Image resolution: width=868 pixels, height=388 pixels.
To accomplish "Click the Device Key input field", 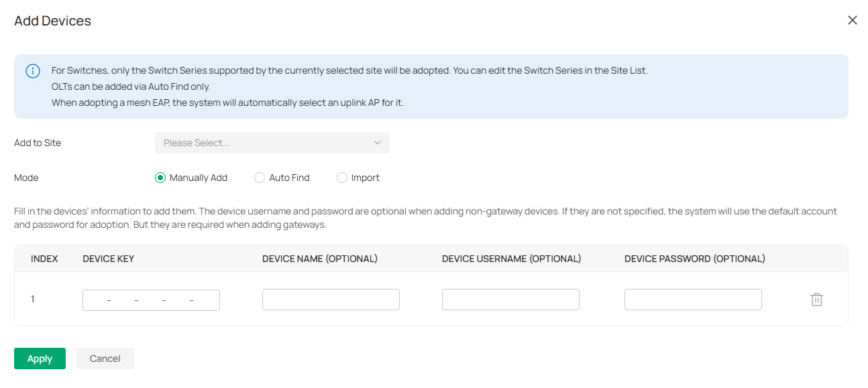I will pyautogui.click(x=151, y=300).
